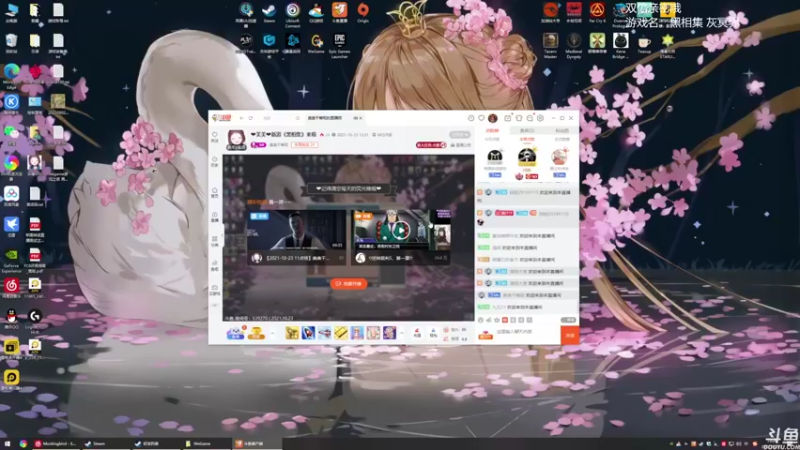Image resolution: width=800 pixels, height=450 pixels.
Task: Open the Origin desktop shortcut
Action: point(363,13)
